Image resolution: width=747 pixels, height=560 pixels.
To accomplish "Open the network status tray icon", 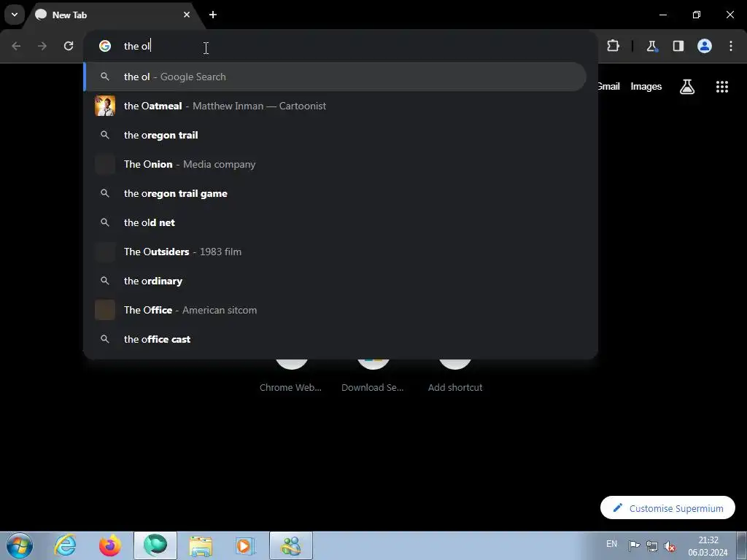I will 651,545.
